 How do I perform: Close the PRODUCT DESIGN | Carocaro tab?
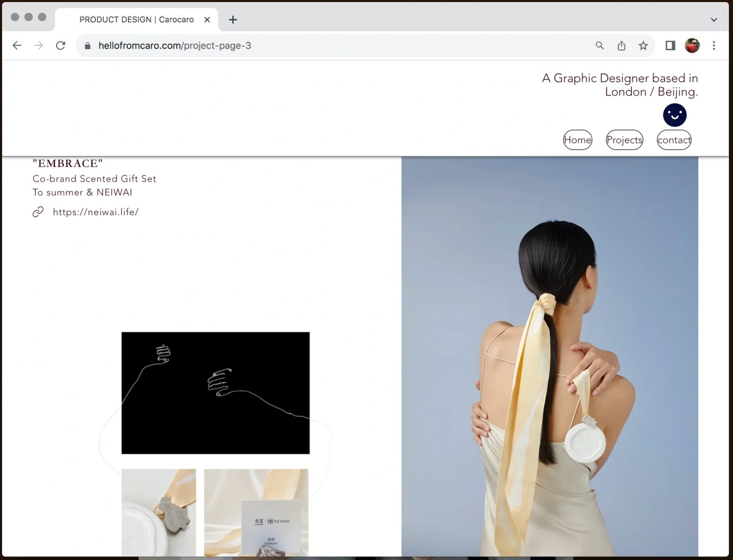pos(207,20)
